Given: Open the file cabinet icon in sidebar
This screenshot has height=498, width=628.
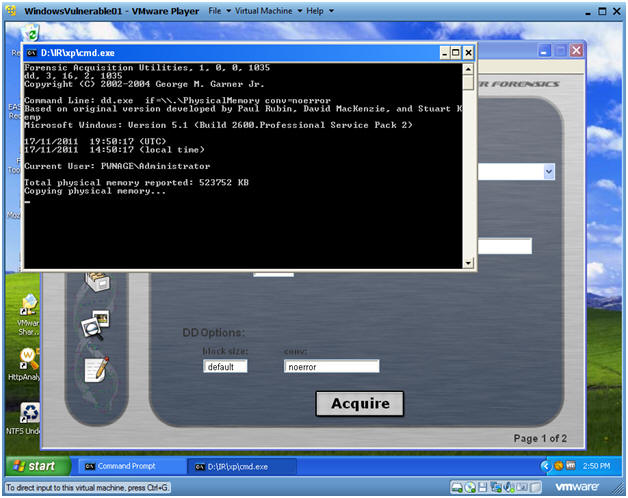Looking at the screenshot, I should click(97, 281).
